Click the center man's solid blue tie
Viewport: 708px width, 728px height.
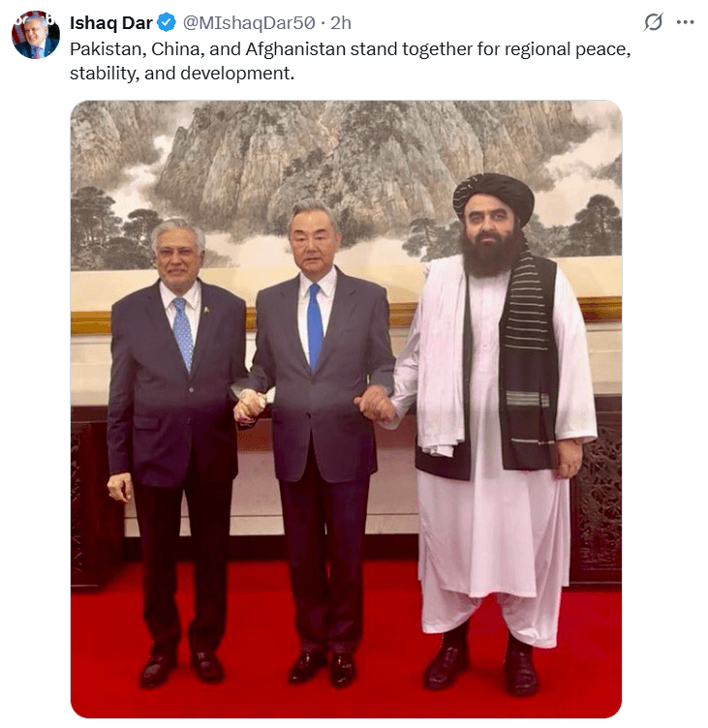pos(315,327)
